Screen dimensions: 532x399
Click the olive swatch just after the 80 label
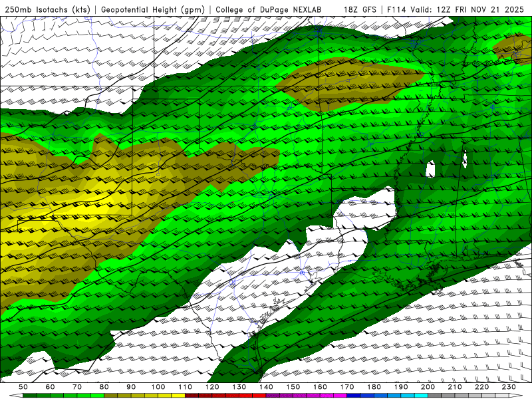click(x=111, y=396)
